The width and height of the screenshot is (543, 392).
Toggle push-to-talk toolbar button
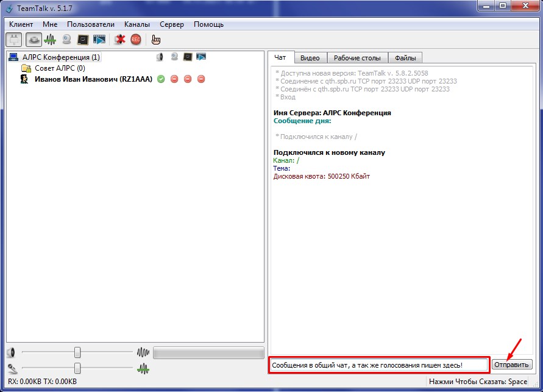pyautogui.click(x=34, y=40)
